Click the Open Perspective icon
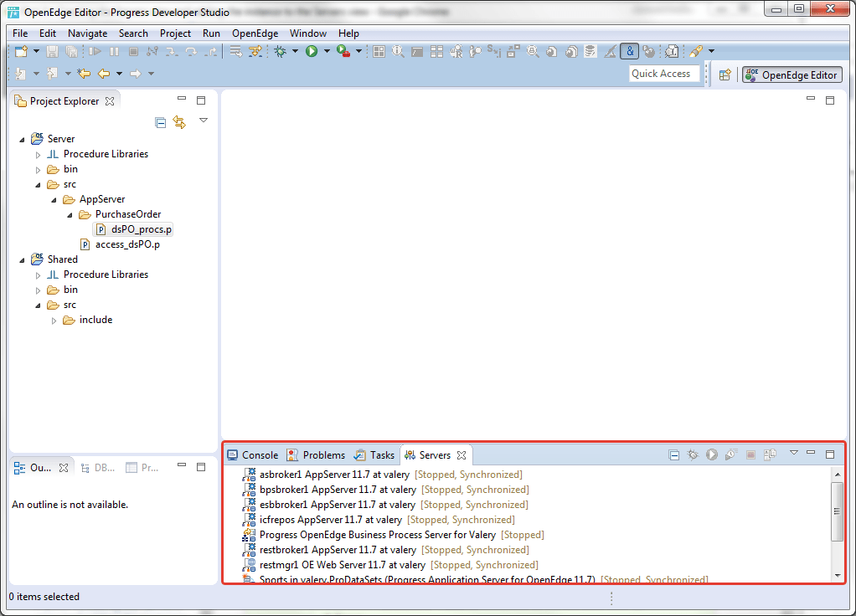Viewport: 856px width, 616px height. click(x=725, y=74)
